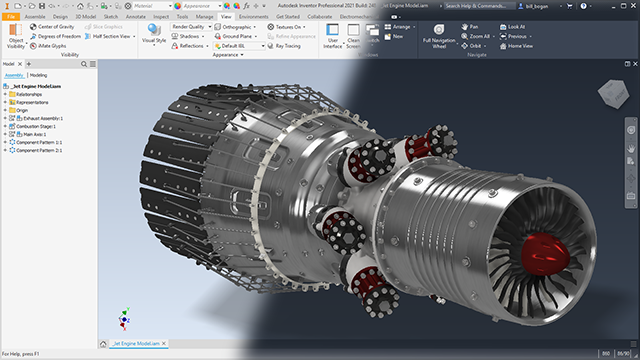
Task: Click Modeling view link in browser
Action: click(38, 76)
